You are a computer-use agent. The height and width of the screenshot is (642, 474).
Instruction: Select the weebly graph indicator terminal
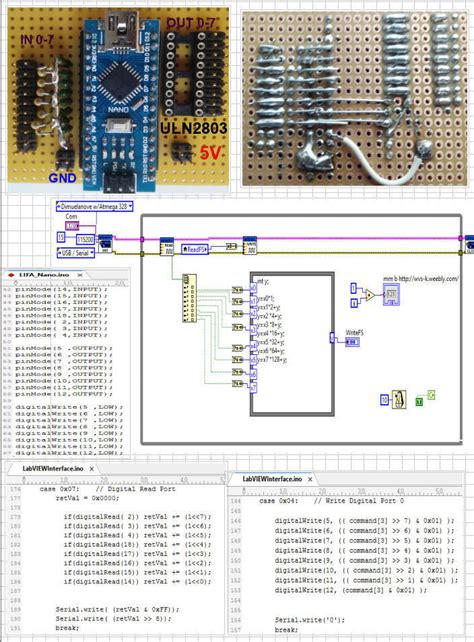391,294
